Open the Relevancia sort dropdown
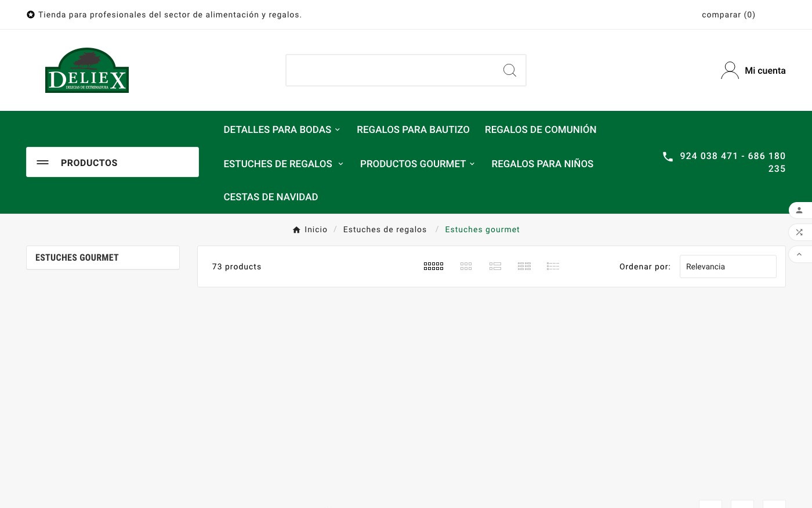The image size is (812, 508). click(x=728, y=266)
